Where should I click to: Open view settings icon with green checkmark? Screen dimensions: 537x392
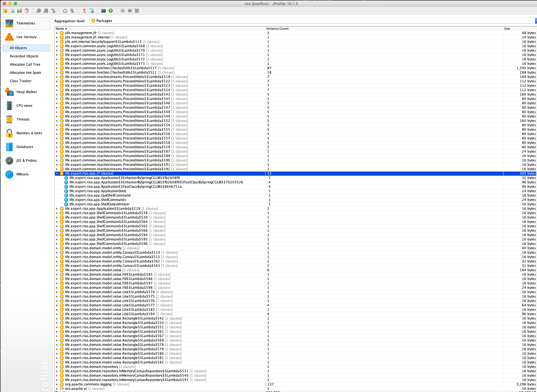pyautogui.click(x=91, y=11)
